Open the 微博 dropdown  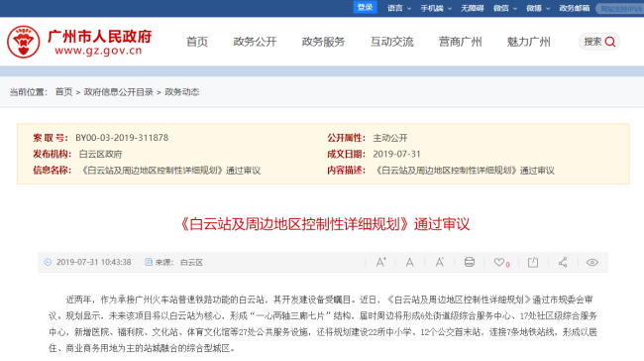tap(538, 8)
